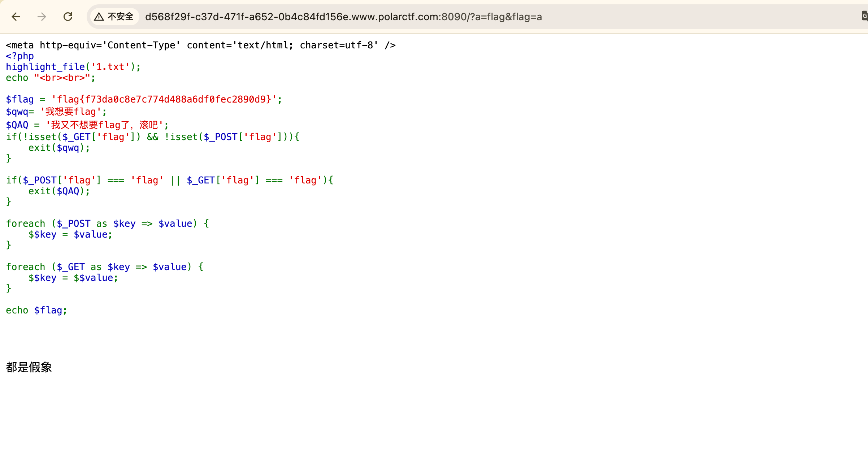Click the 都是假象 output text

tap(29, 367)
